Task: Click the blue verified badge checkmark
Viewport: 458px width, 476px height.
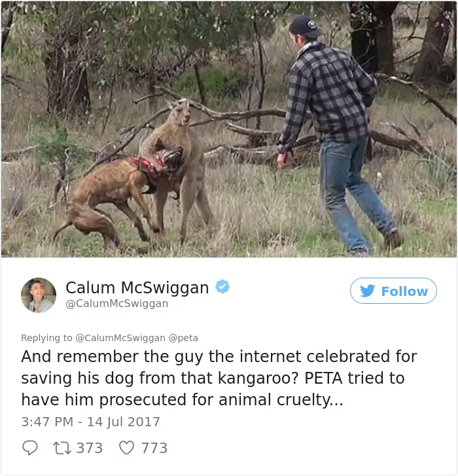Action: (x=222, y=287)
